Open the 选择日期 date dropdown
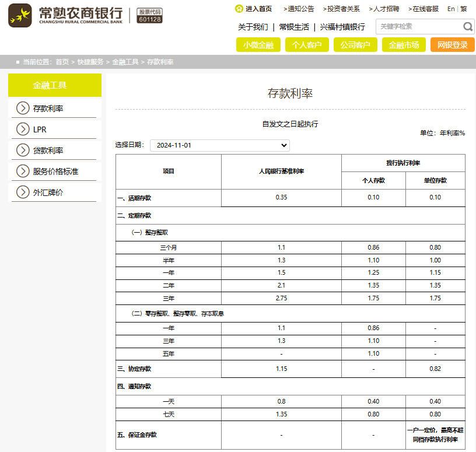Screen dimensions: 476x452 [219, 145]
